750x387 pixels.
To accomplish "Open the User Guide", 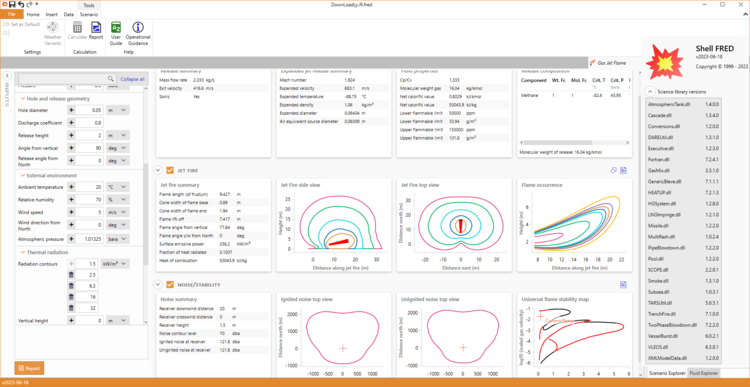I will [116, 33].
